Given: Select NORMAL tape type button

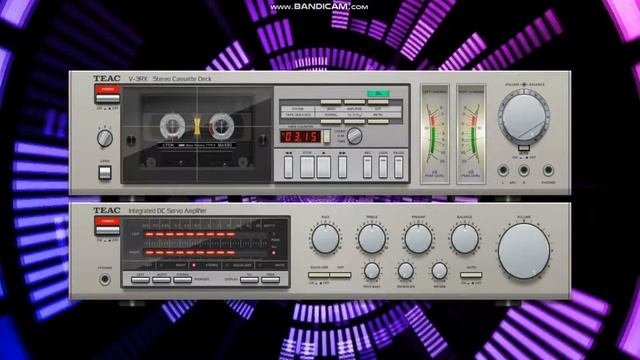Looking at the screenshot, I should point(331,121).
